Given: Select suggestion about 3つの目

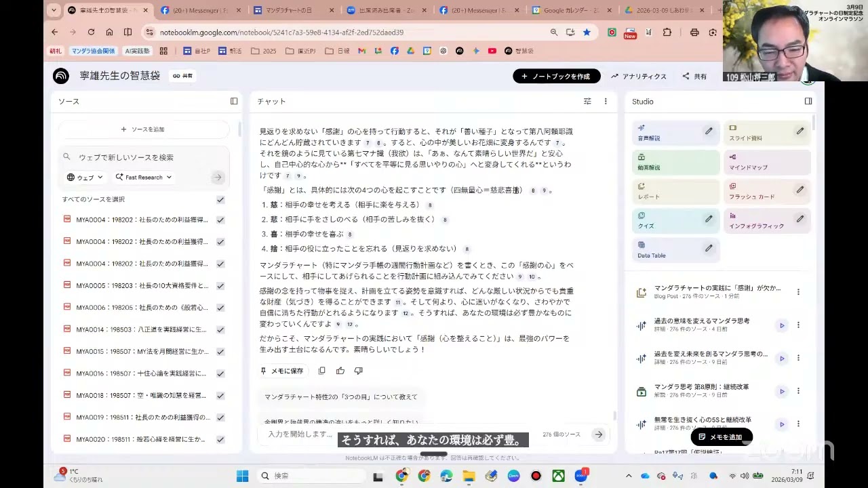Looking at the screenshot, I should pyautogui.click(x=341, y=396).
